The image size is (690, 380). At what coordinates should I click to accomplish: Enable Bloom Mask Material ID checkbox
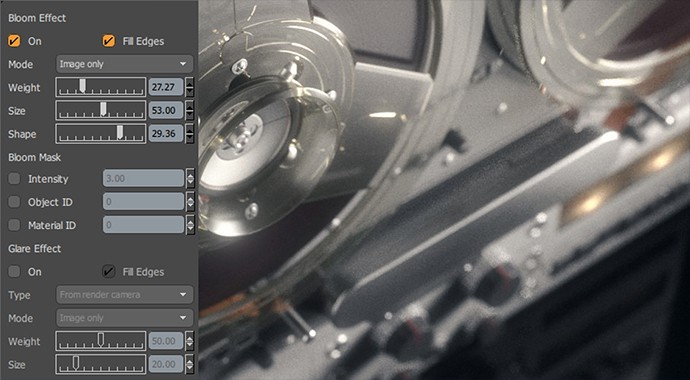pos(14,225)
